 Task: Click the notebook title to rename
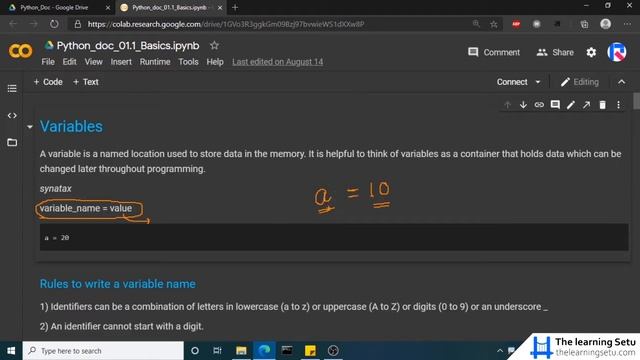[128, 46]
